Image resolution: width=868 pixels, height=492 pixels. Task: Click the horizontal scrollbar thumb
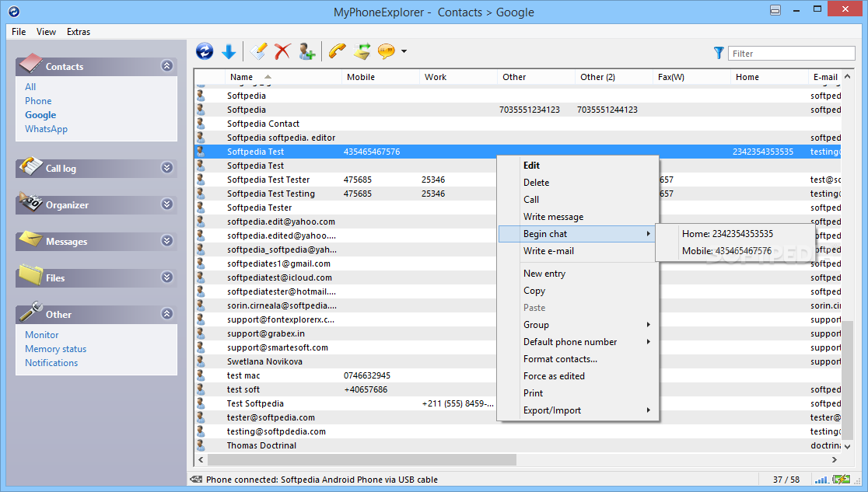coord(362,460)
